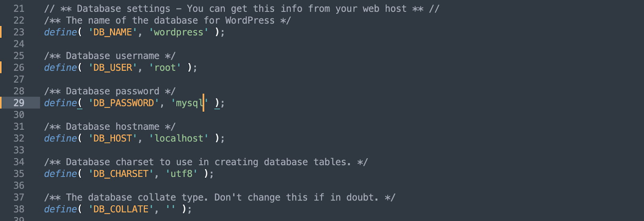
Task: Click the define keyword on line 38
Action: [60, 209]
